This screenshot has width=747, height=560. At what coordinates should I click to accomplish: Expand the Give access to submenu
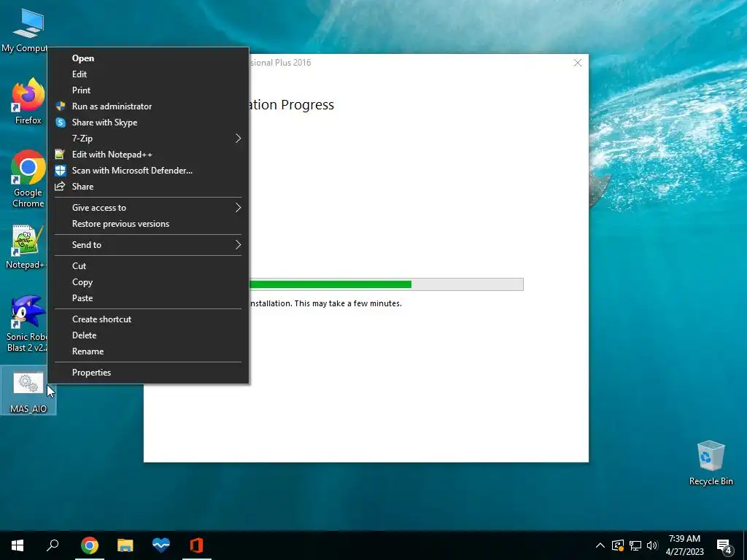[x=148, y=208]
